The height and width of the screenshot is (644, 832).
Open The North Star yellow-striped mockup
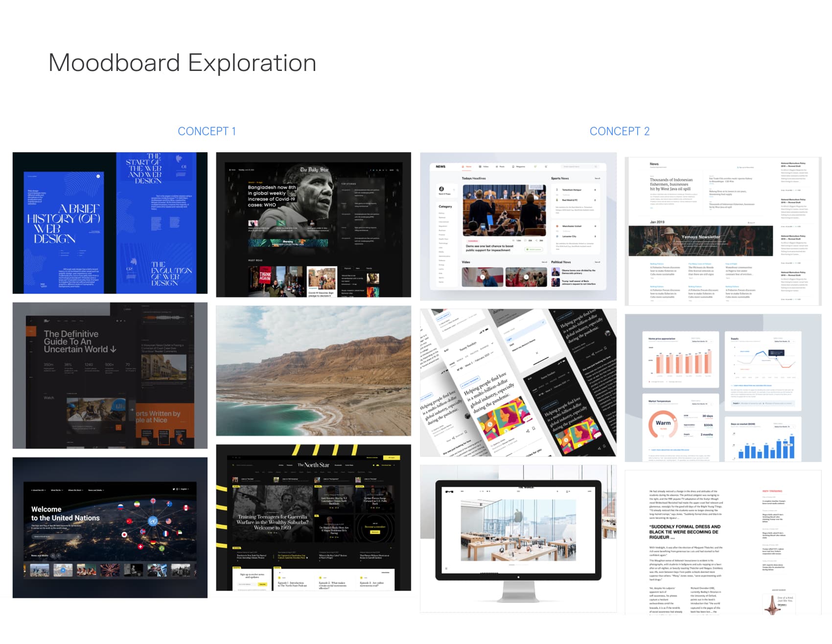(313, 517)
